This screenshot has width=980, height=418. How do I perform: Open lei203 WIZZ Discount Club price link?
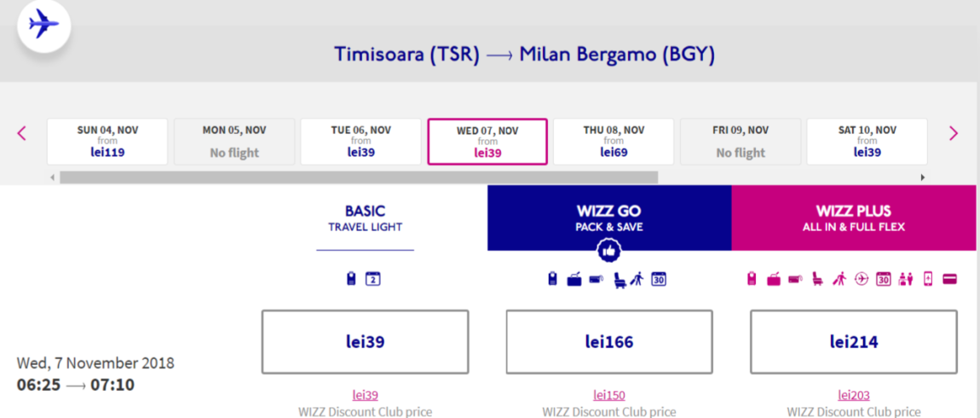[854, 395]
